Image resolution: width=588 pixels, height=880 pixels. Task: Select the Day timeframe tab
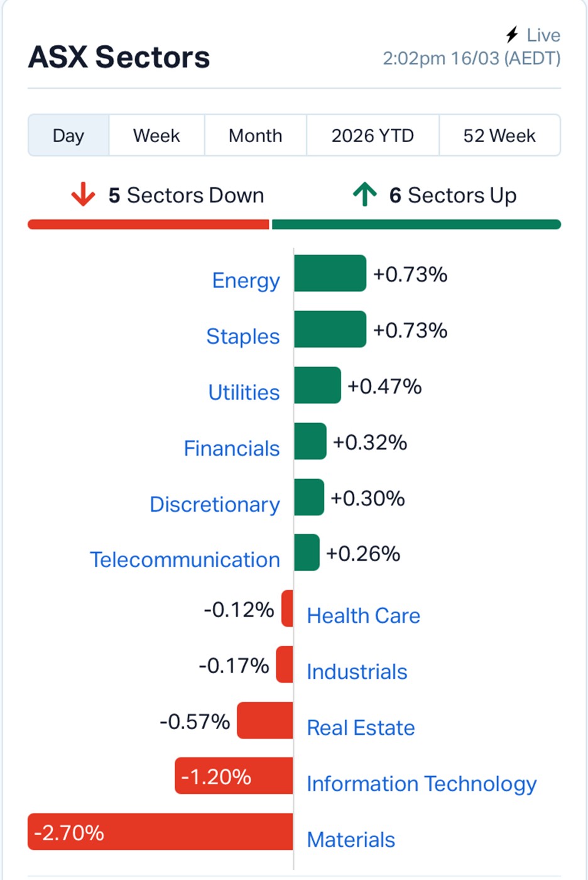[68, 135]
